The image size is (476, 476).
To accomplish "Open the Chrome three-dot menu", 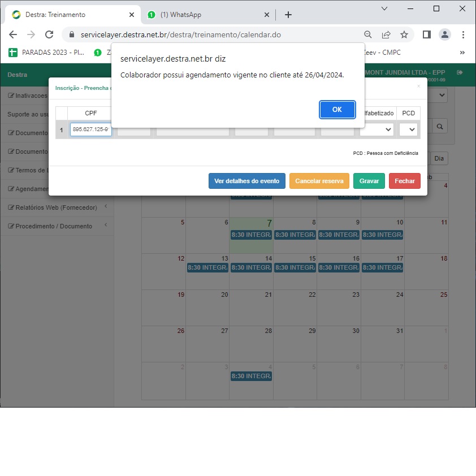I will (463, 34).
